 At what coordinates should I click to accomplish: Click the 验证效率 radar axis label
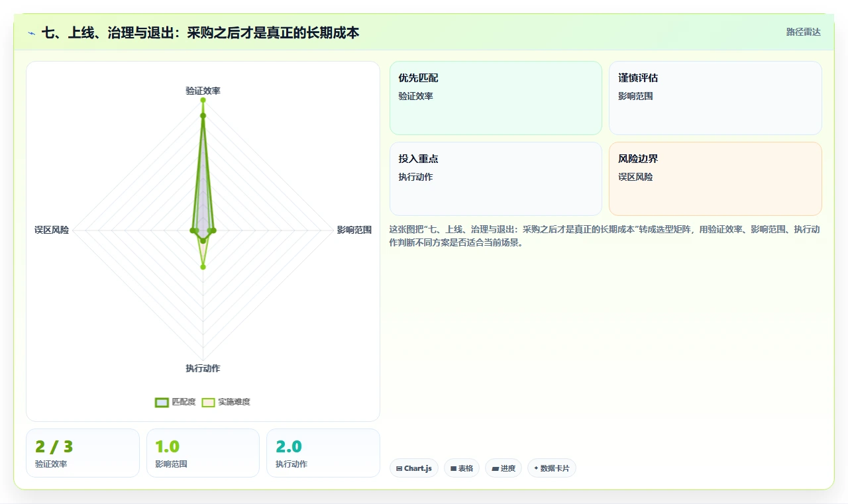click(203, 91)
